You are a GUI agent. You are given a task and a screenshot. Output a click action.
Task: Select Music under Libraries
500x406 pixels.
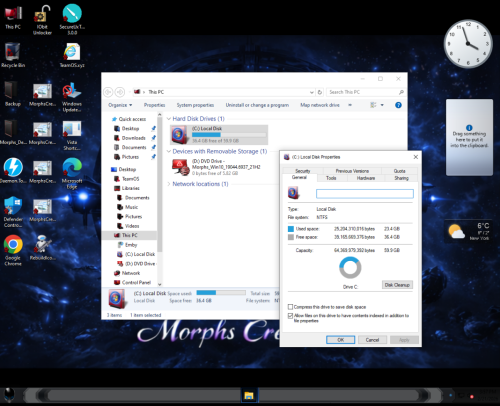pyautogui.click(x=131, y=207)
